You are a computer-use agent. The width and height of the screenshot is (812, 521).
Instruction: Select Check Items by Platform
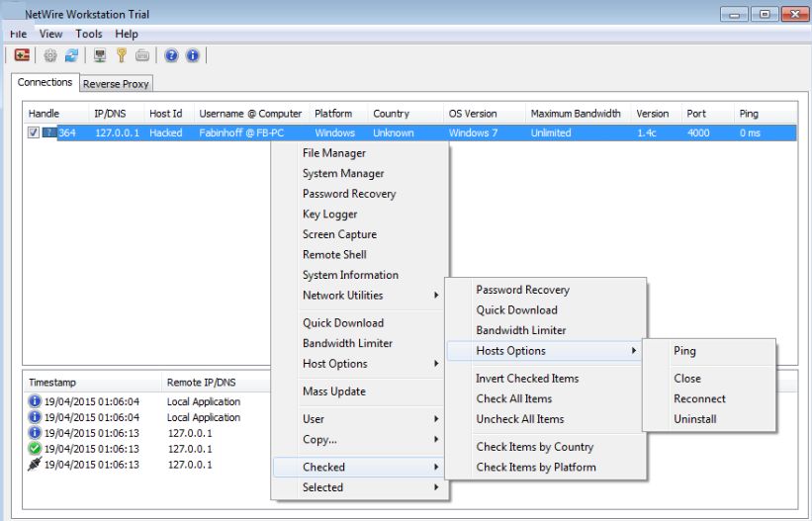(536, 468)
